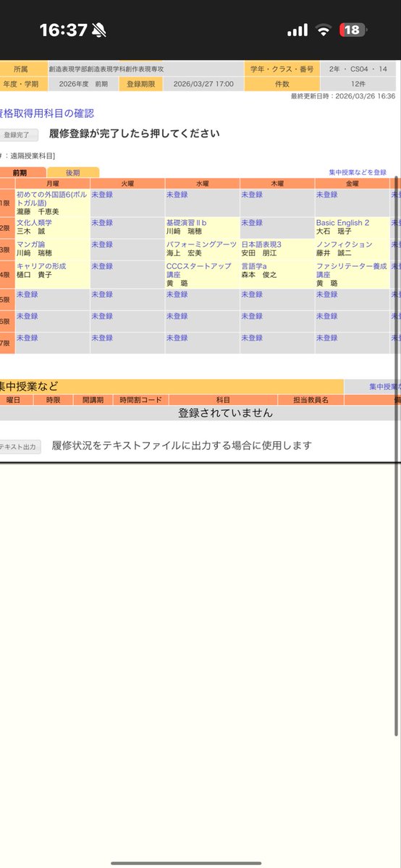Click instructor name 森本 俊之
Viewport: 401px width, 868px height.
tap(259, 275)
